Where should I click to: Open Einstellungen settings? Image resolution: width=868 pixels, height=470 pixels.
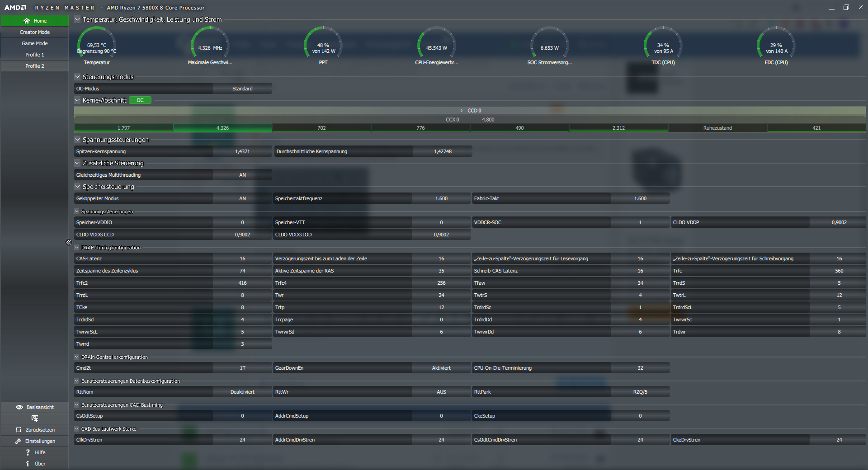pyautogui.click(x=35, y=441)
